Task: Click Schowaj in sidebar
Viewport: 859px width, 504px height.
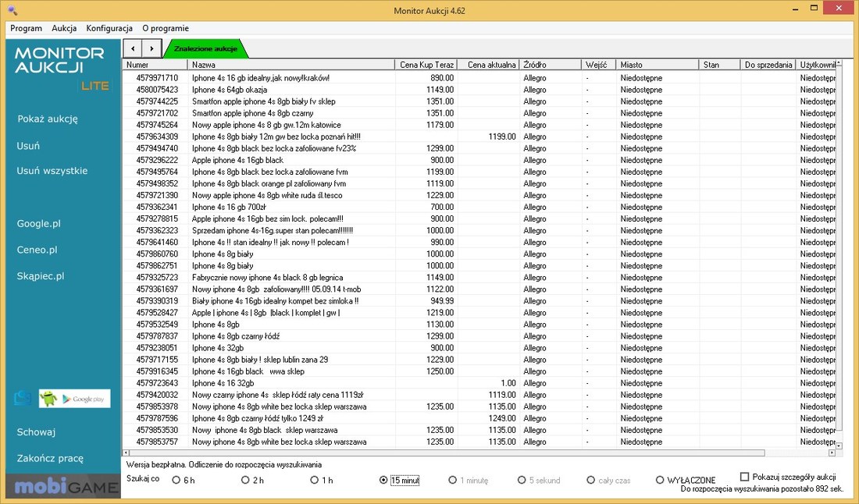Action: (36, 431)
